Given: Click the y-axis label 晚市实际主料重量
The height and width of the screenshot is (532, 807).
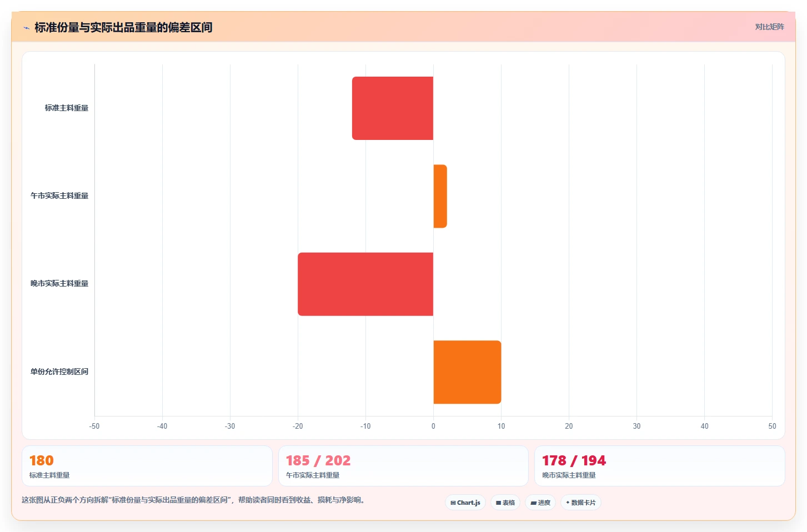Looking at the screenshot, I should pos(59,283).
